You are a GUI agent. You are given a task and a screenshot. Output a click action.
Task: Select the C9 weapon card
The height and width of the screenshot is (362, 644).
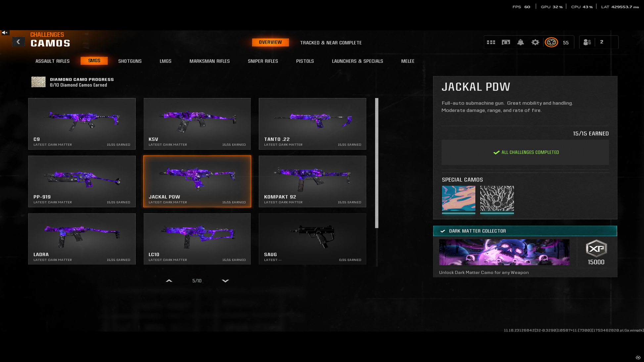click(x=82, y=124)
